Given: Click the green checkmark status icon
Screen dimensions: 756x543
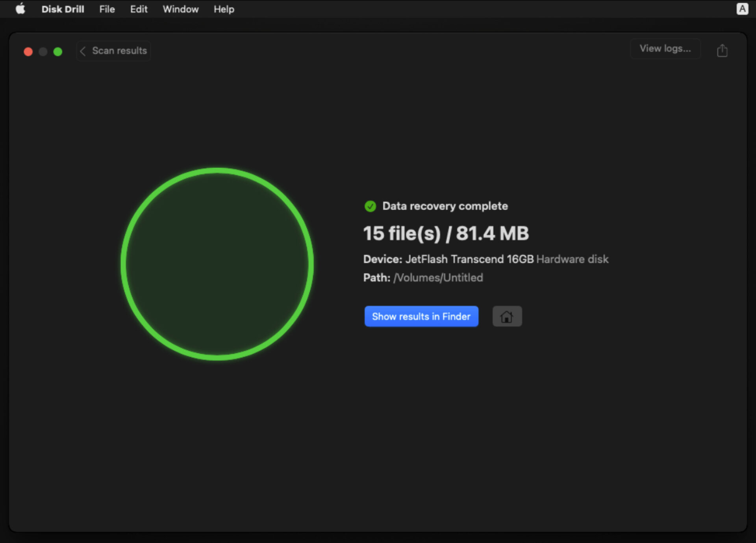Looking at the screenshot, I should pyautogui.click(x=370, y=206).
